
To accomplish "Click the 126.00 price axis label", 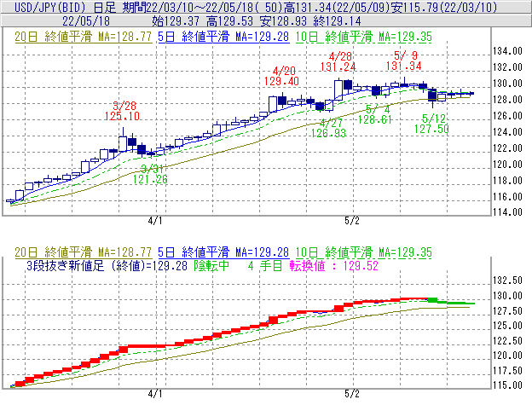I will 507,116.
